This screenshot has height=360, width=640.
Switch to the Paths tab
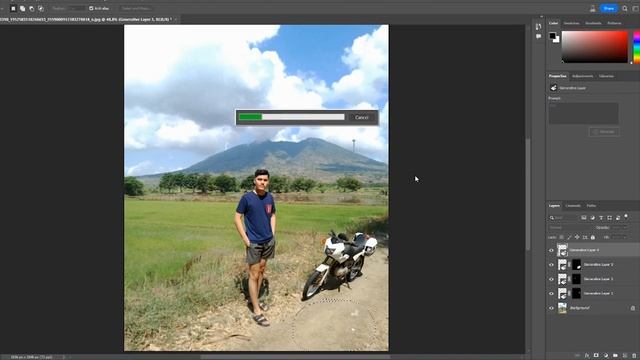pos(591,206)
